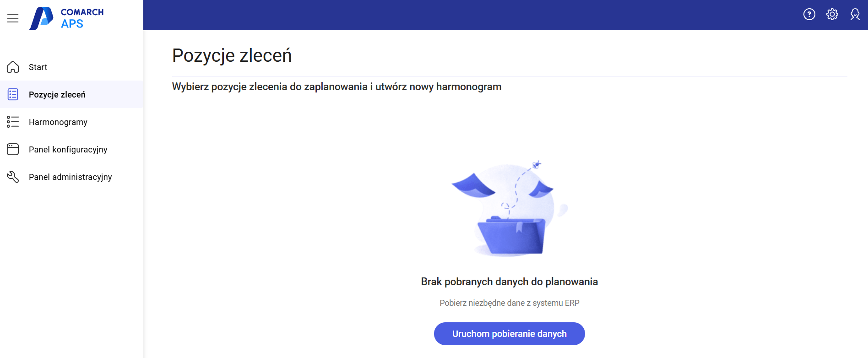Open Panel administracyjny from the sidebar

pyautogui.click(x=71, y=177)
